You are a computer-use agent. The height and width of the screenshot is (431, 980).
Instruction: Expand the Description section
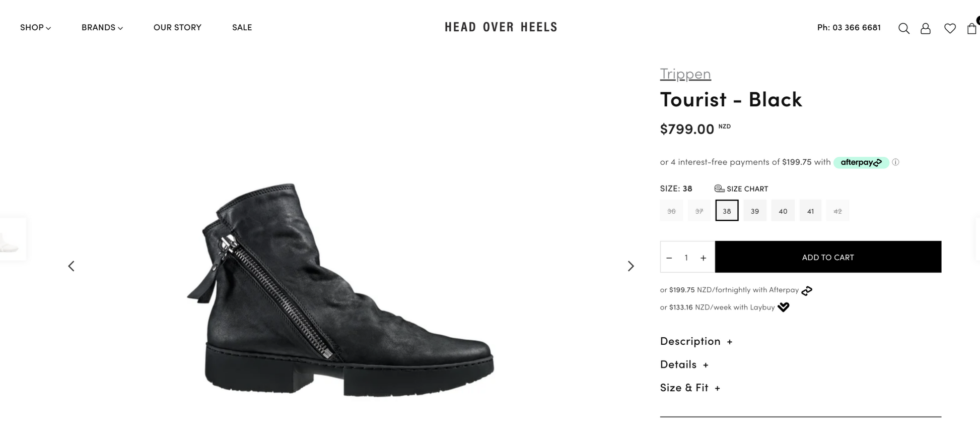(696, 341)
